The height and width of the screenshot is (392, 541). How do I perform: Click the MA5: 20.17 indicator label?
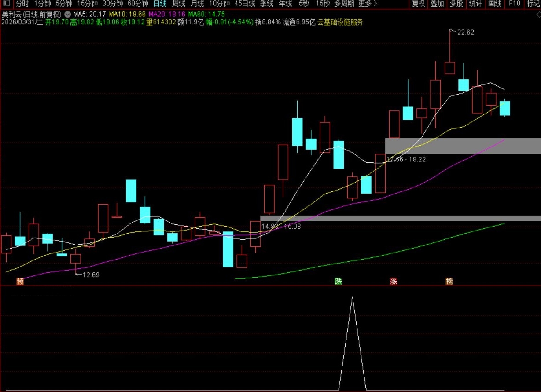tap(89, 15)
